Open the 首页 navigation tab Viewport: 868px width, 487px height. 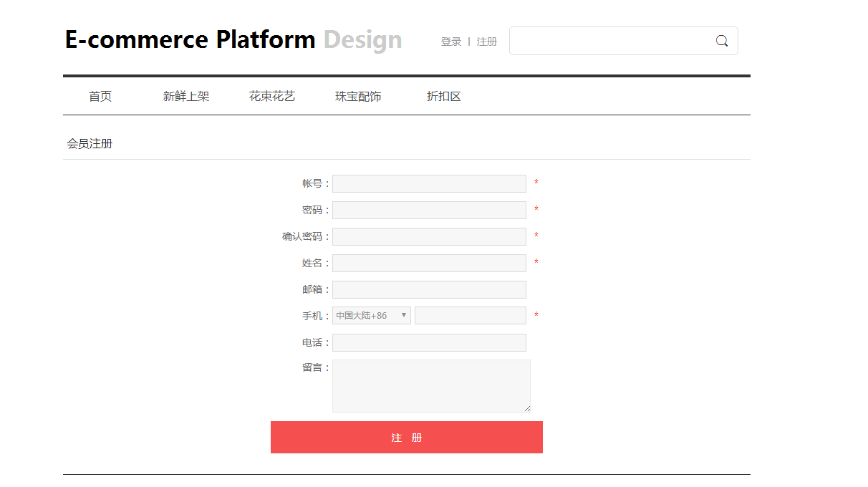(x=100, y=97)
